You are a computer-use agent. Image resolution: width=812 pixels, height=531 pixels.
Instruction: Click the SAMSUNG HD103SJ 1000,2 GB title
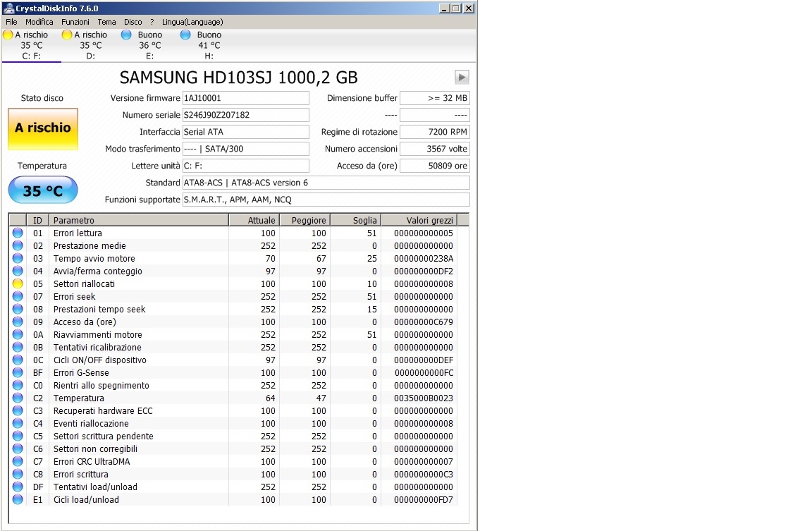coord(239,77)
